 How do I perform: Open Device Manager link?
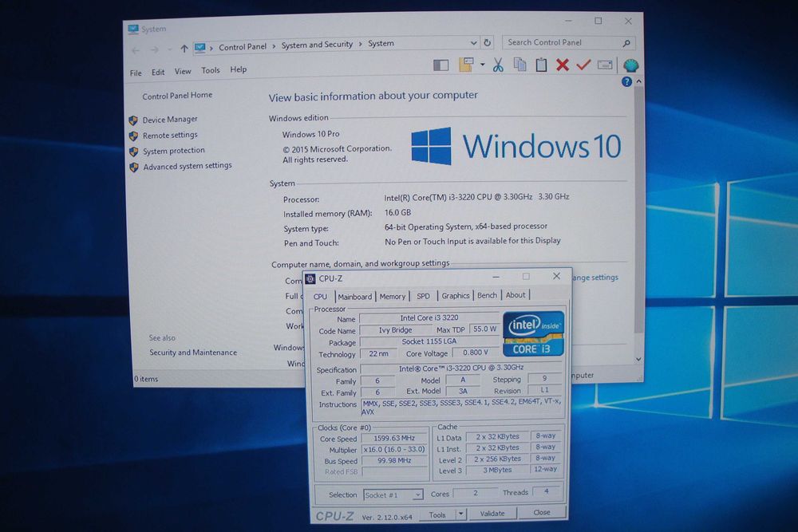170,119
